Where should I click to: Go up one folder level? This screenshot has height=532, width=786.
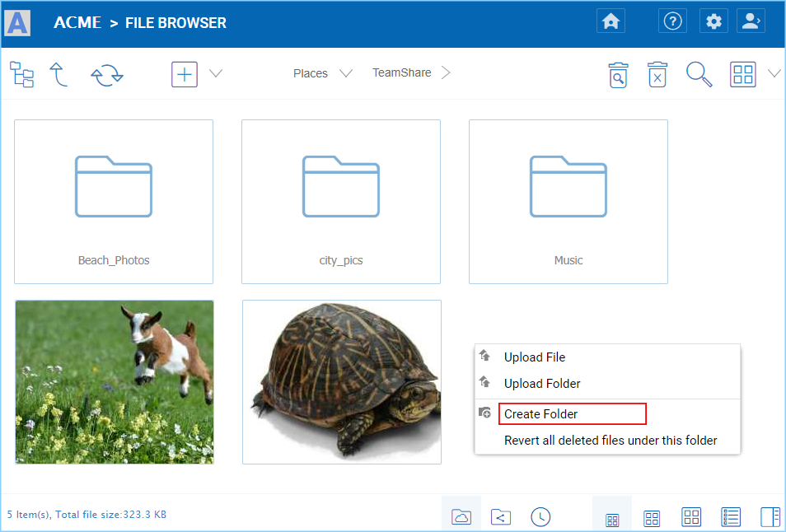pyautogui.click(x=58, y=75)
